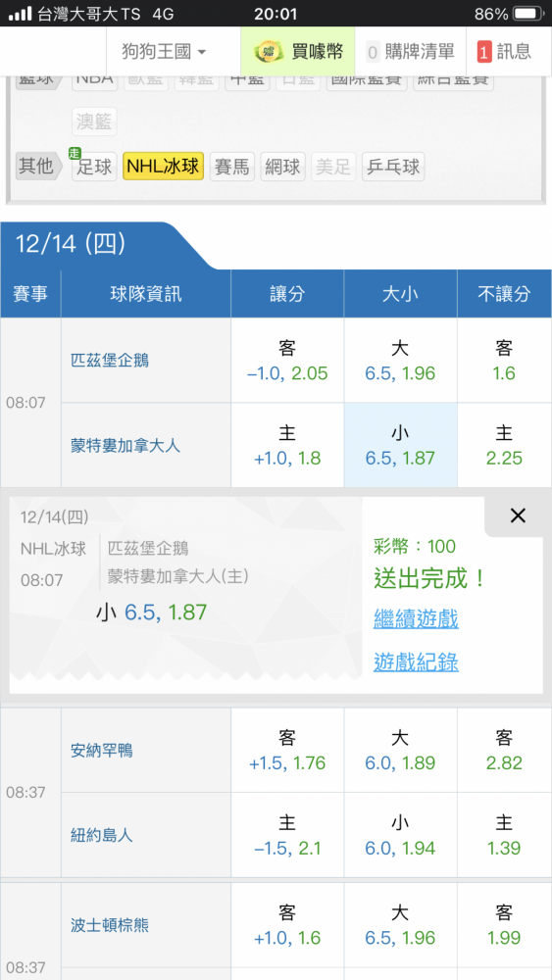The width and height of the screenshot is (552, 980).
Task: Select Penguins 客 -1.0, 2.05 handicap
Action: 287,361
